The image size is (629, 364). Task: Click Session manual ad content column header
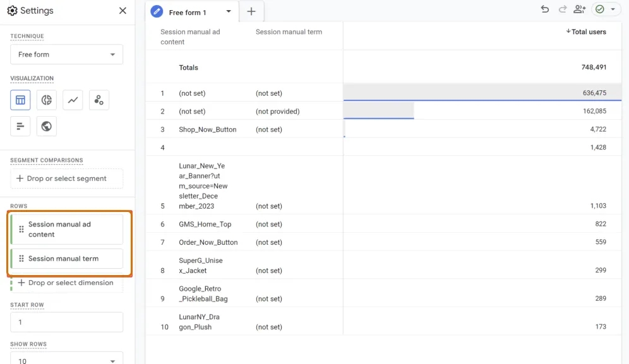(x=190, y=37)
